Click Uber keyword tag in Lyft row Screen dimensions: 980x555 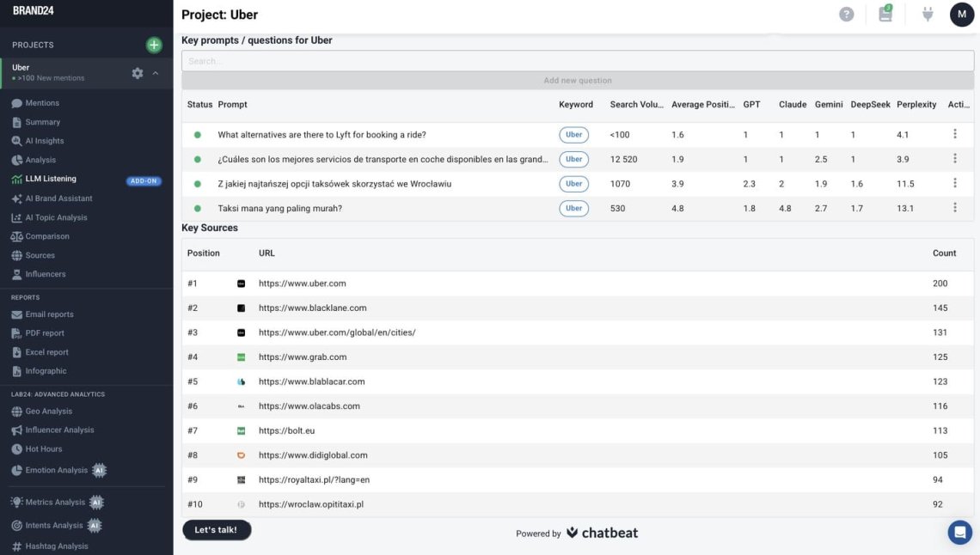(x=573, y=135)
